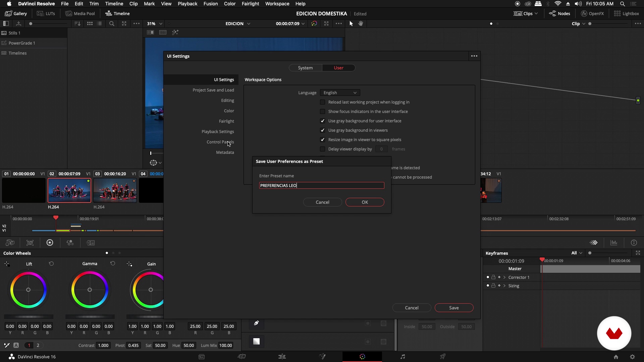The width and height of the screenshot is (644, 362).
Task: Click OK to save the preset
Action: [x=365, y=202]
